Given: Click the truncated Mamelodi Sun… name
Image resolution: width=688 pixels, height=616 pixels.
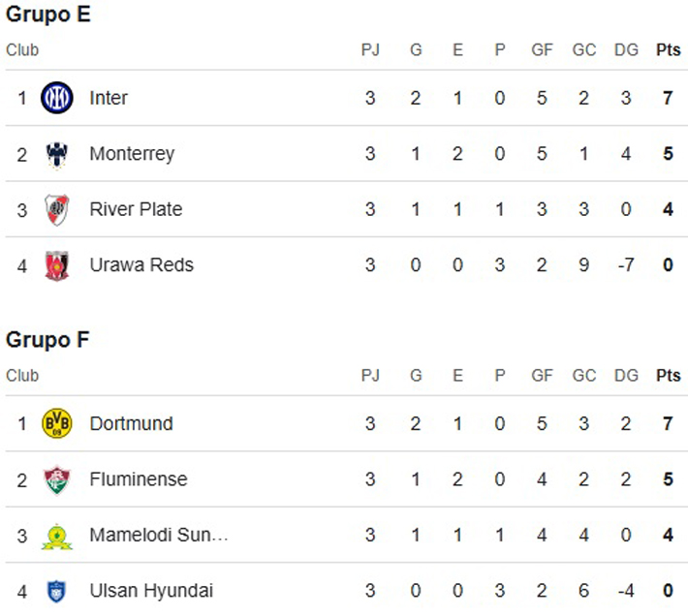Looking at the screenshot, I should click(159, 536).
